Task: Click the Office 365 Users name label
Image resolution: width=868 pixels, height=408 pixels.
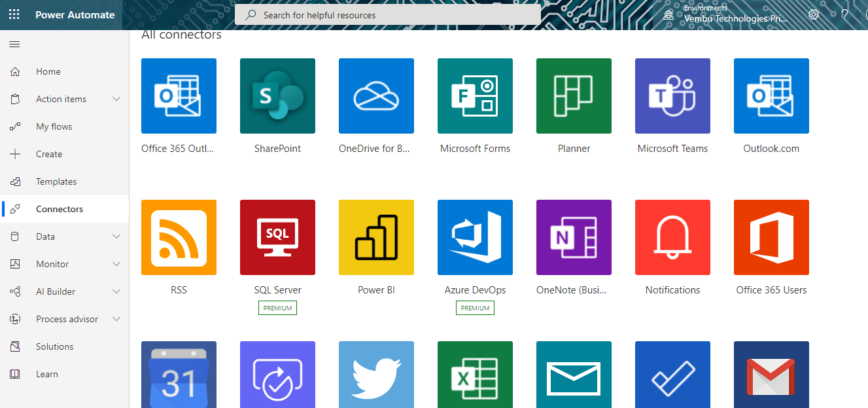Action: [x=771, y=290]
